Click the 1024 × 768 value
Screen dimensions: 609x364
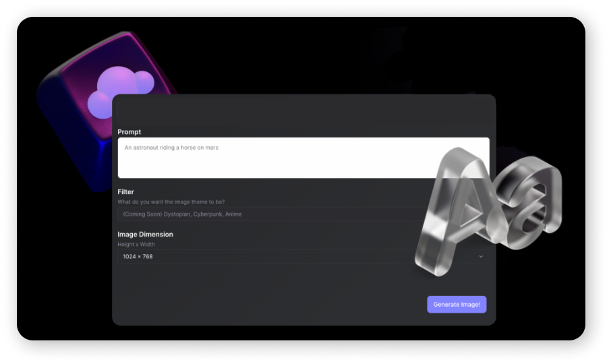[138, 257]
